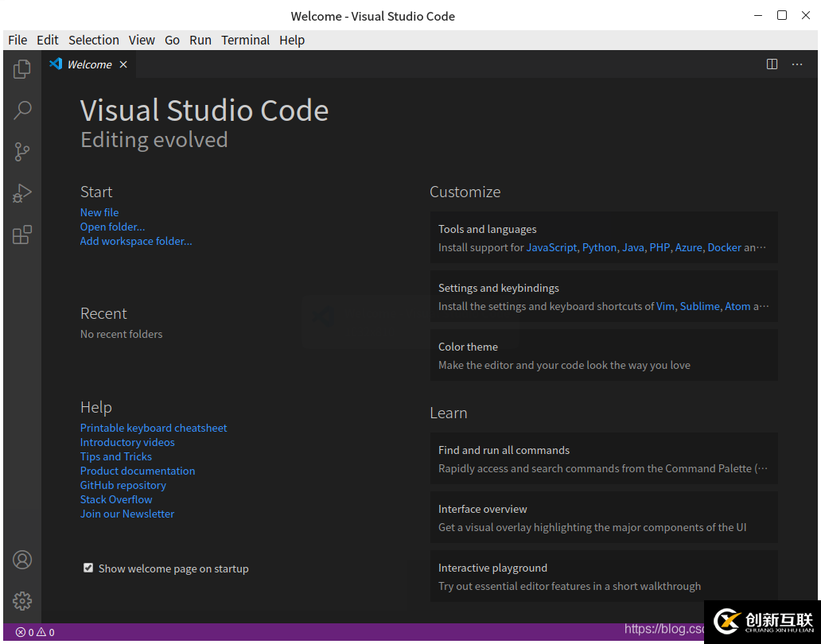The height and width of the screenshot is (644, 821).
Task: Open the Manage gear icon
Action: click(x=22, y=601)
